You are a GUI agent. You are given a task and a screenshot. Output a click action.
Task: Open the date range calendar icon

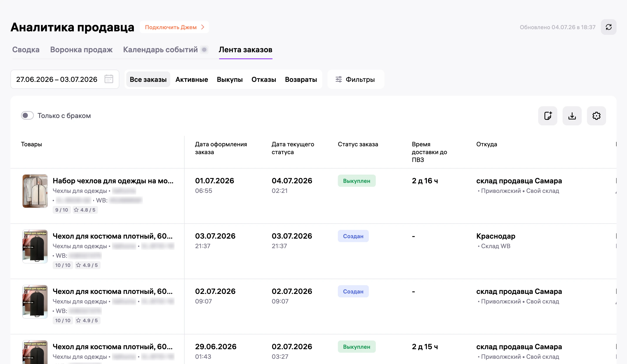(x=109, y=79)
